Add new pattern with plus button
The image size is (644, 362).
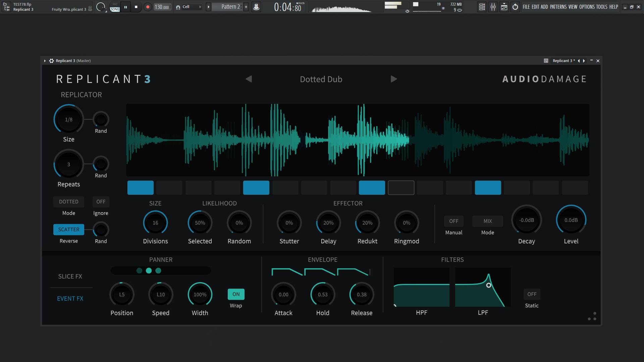tap(246, 7)
